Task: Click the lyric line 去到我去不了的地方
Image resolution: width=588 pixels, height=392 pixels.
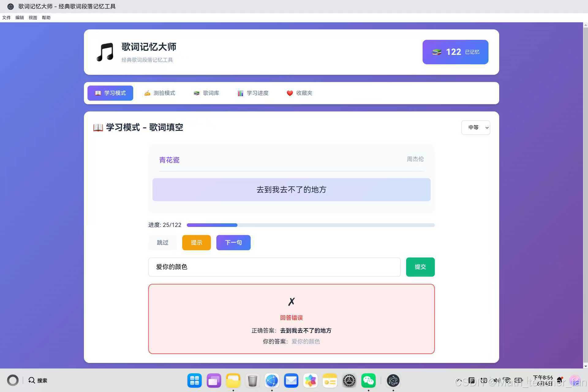Action: click(292, 190)
